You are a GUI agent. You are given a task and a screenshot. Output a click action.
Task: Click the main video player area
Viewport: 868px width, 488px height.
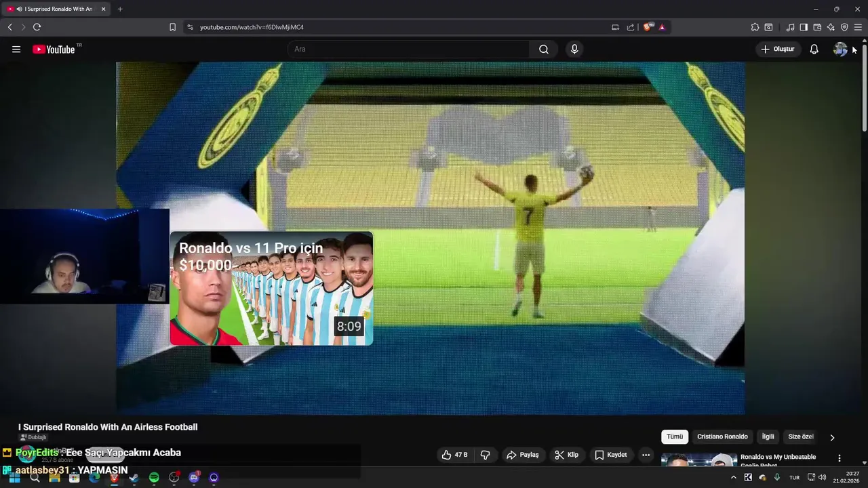(430, 238)
